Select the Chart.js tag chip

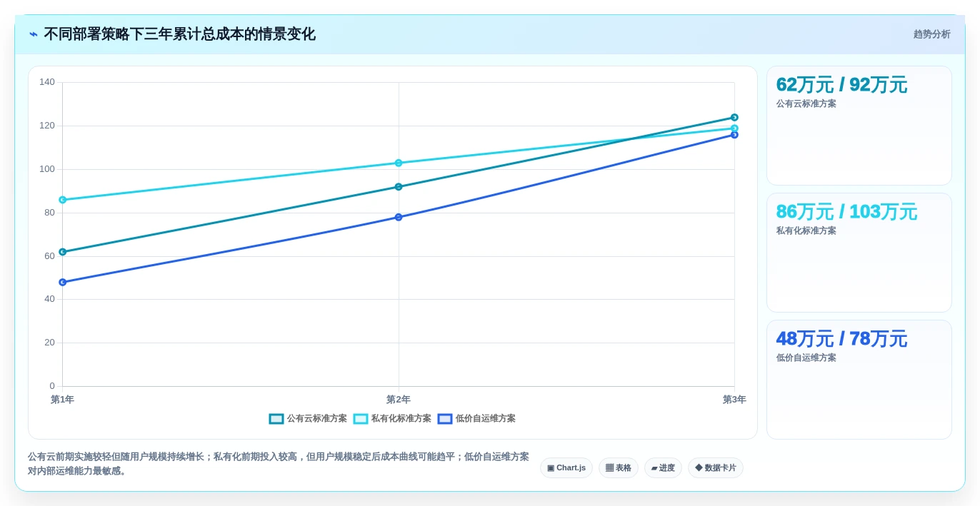(x=566, y=468)
